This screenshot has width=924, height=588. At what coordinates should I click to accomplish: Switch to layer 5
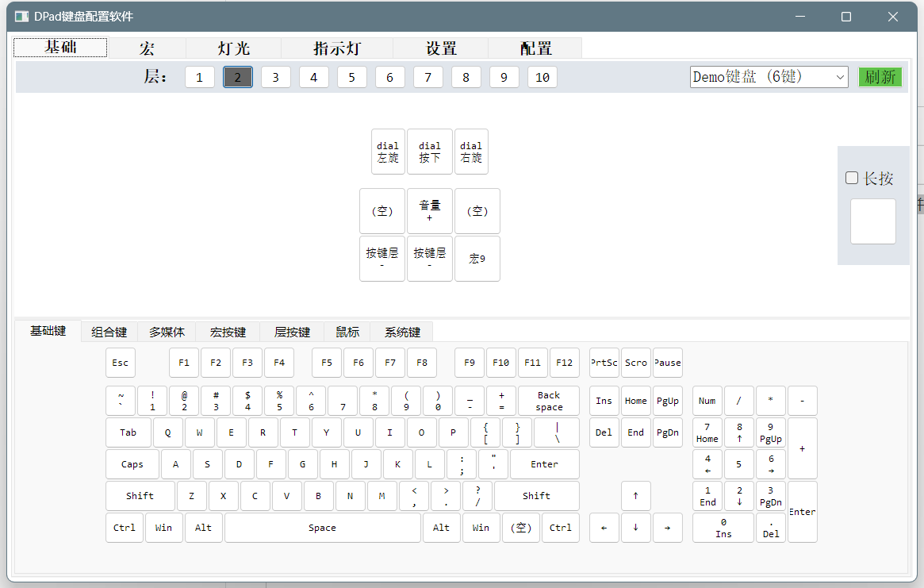click(x=352, y=77)
